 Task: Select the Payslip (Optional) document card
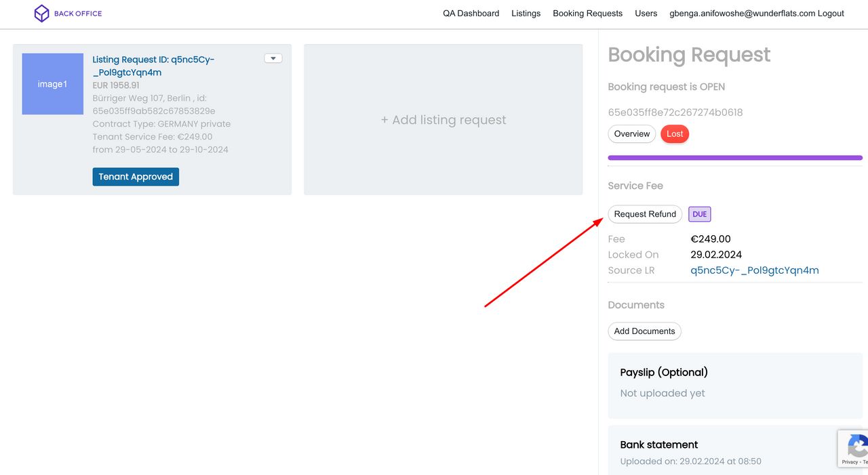pos(734,385)
